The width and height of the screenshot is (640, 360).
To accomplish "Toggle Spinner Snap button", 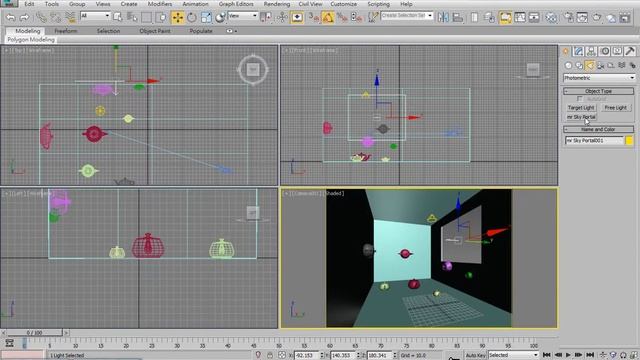I will point(356,17).
